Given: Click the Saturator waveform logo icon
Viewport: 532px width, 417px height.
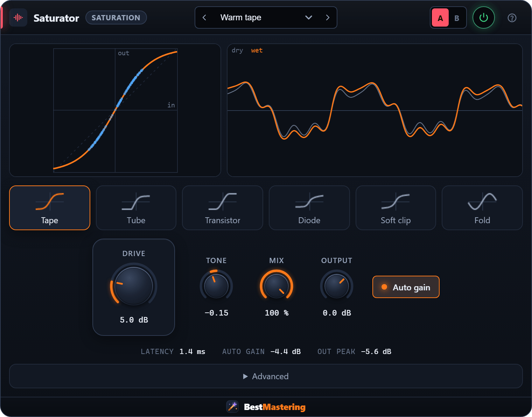Looking at the screenshot, I should (18, 17).
